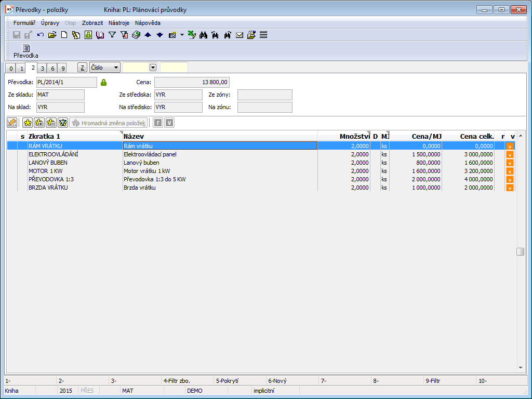Viewport: 532px width, 399px height.
Task: Expand the yellow field dropdown arrow
Action: coord(153,68)
